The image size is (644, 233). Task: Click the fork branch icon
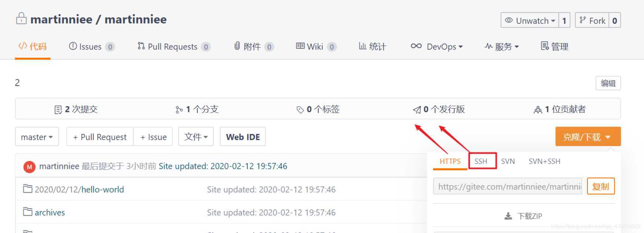pos(583,20)
